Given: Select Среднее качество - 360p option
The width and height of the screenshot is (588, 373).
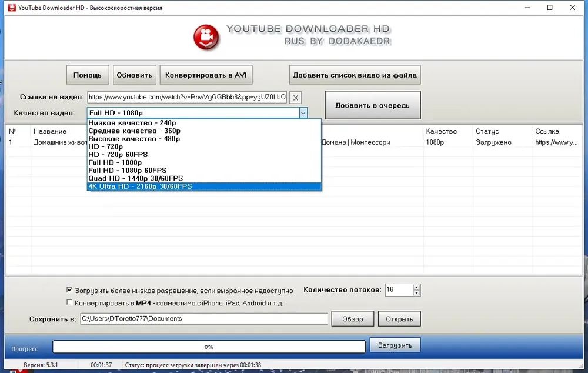Looking at the screenshot, I should [x=204, y=131].
